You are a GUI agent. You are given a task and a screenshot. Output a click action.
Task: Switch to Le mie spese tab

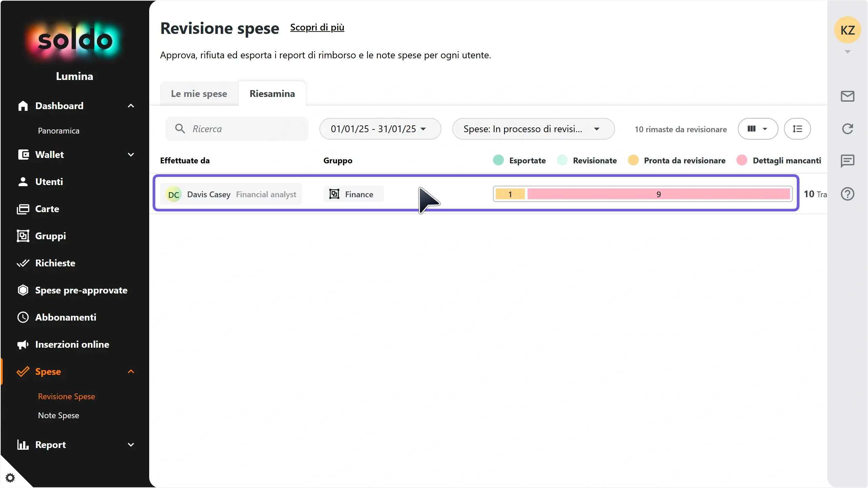tap(199, 94)
